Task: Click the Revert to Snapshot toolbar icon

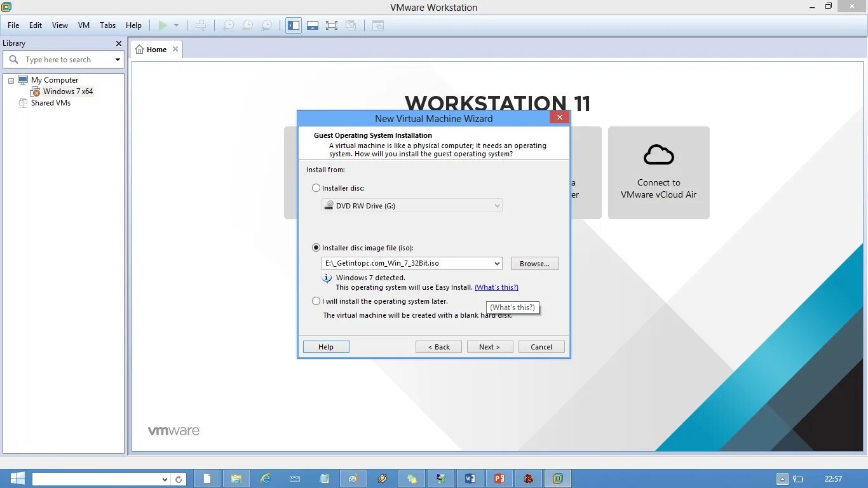Action: click(247, 25)
